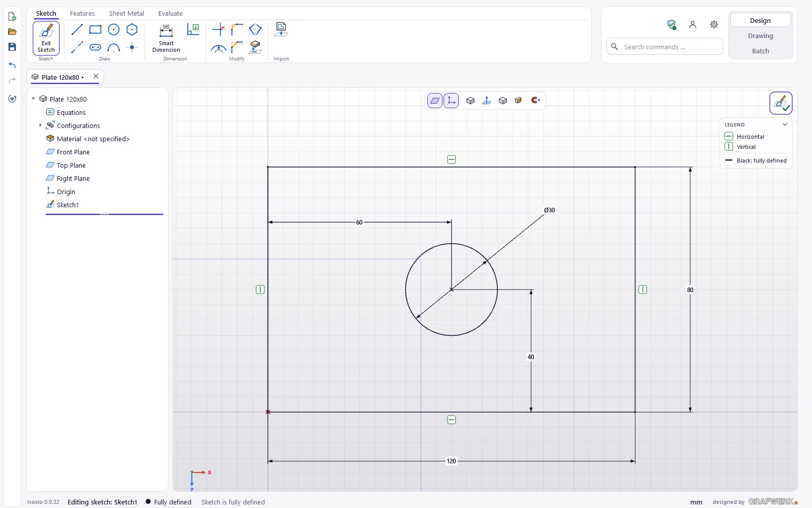Viewport: 812px width, 508px height.
Task: Open the Evaluate ribbon tab
Action: pos(171,14)
